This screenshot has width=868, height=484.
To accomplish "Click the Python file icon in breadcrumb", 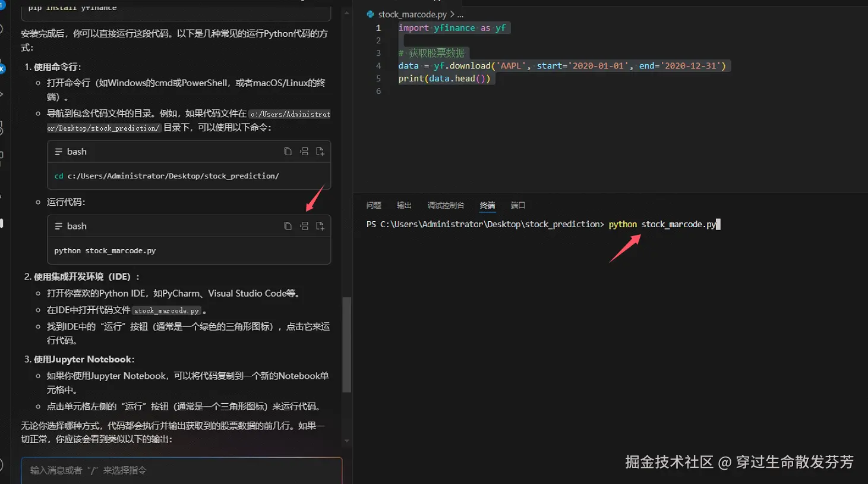I will 371,14.
